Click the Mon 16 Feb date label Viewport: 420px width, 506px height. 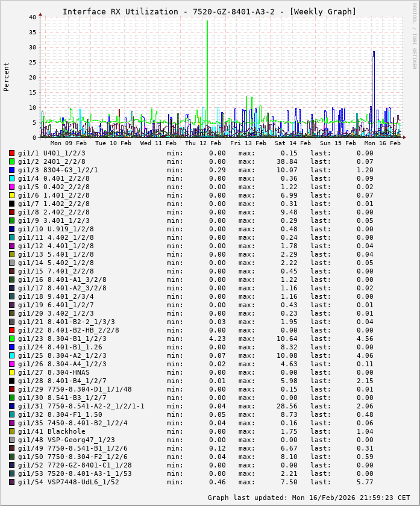tap(382, 143)
